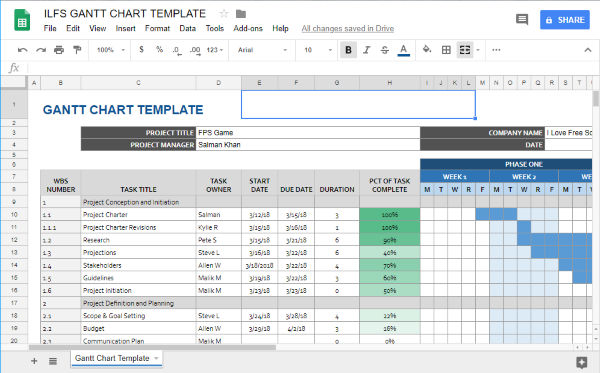This screenshot has height=373, width=600.
Task: Open the File menu
Action: [50, 28]
